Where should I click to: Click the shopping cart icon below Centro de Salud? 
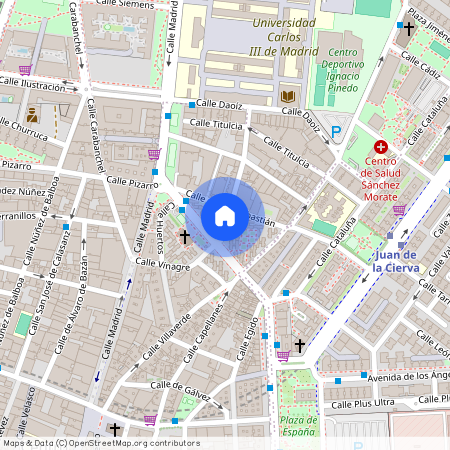(399, 210)
